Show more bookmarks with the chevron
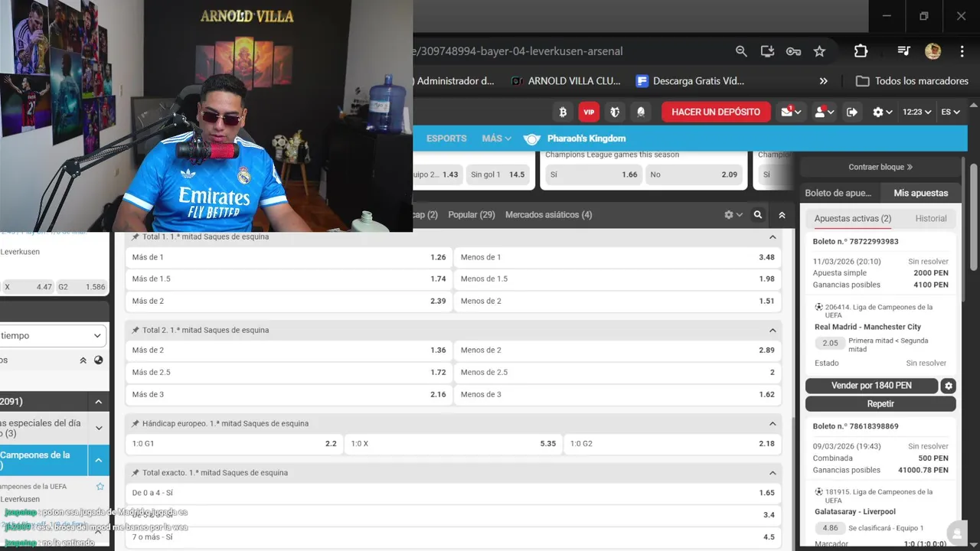Image resolution: width=980 pixels, height=551 pixels. [824, 80]
